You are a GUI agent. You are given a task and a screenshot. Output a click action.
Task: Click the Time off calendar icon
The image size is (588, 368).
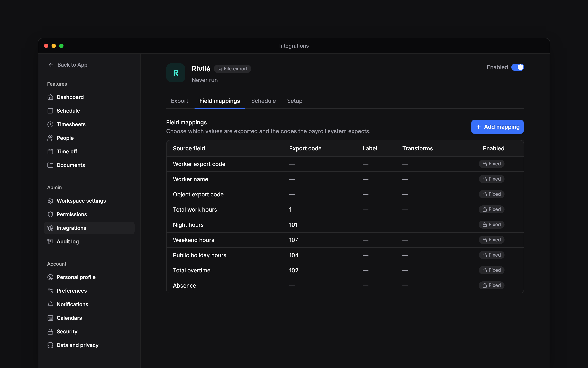(50, 152)
